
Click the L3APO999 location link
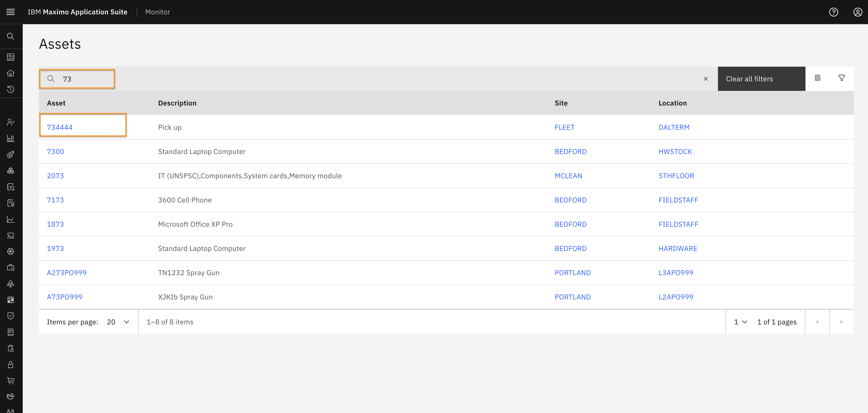click(x=676, y=273)
